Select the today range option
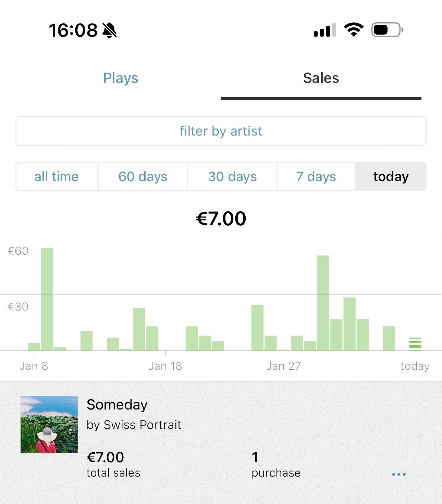This screenshot has height=504, width=442. (391, 177)
